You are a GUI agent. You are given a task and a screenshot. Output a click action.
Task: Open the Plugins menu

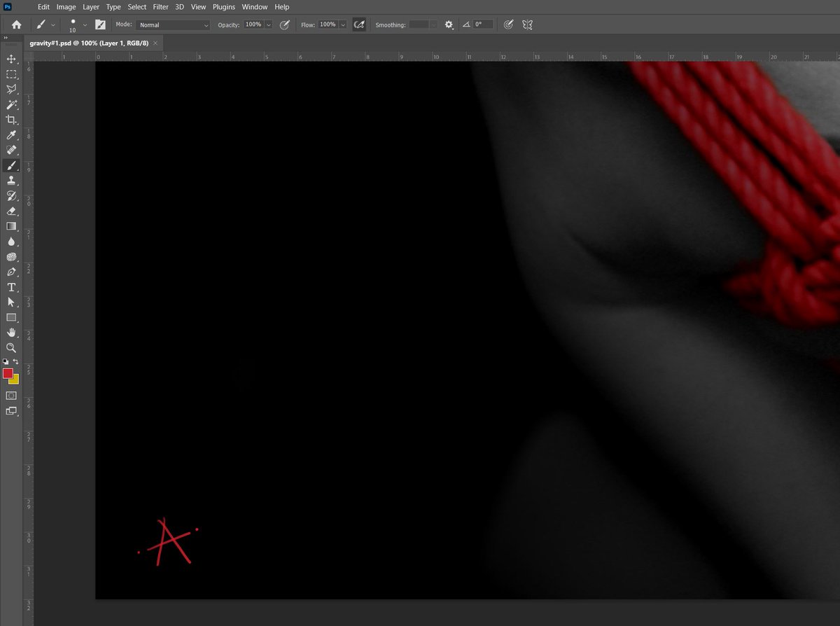[x=224, y=7]
